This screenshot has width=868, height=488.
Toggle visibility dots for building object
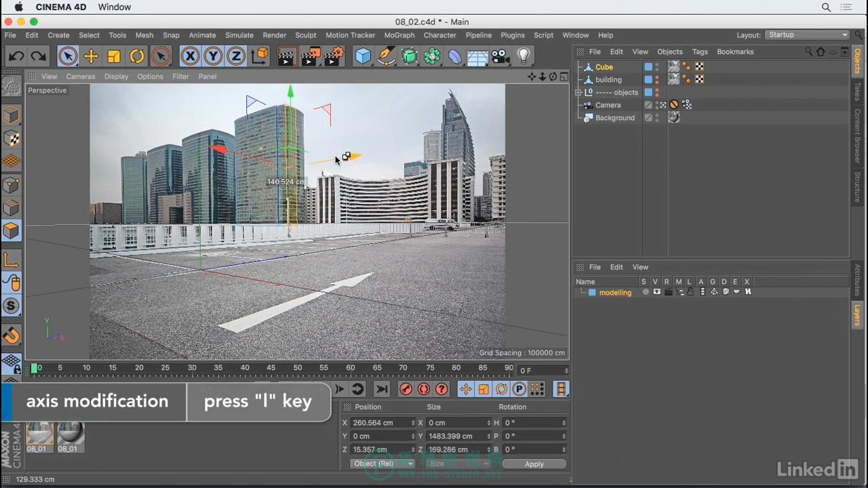pos(656,80)
